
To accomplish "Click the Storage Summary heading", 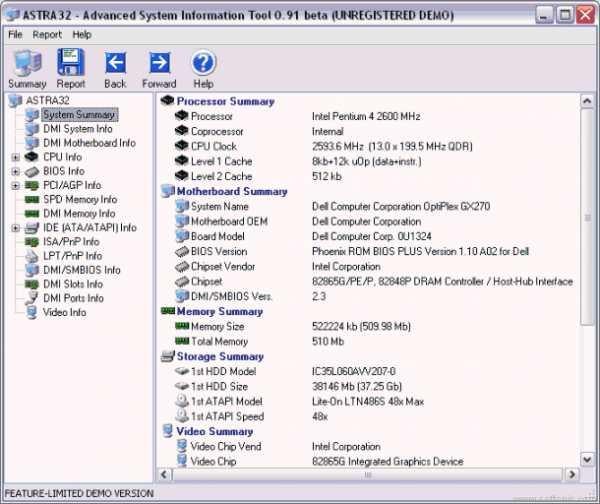I will [220, 357].
